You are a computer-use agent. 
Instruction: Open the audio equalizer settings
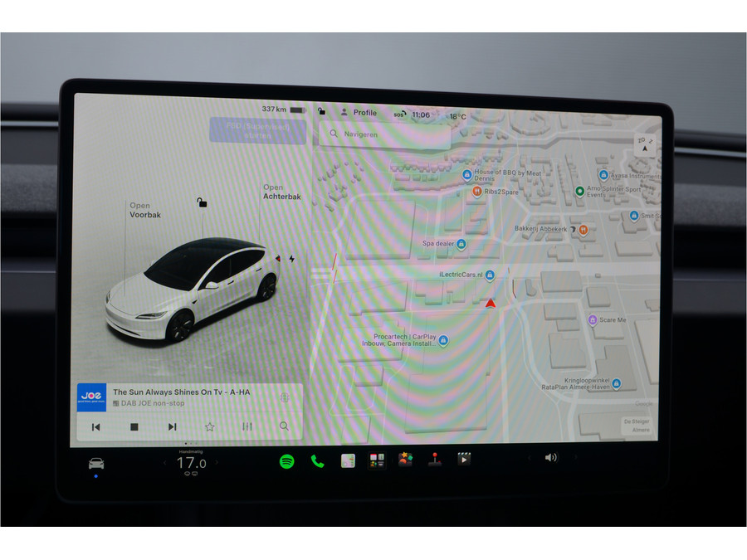click(x=247, y=426)
